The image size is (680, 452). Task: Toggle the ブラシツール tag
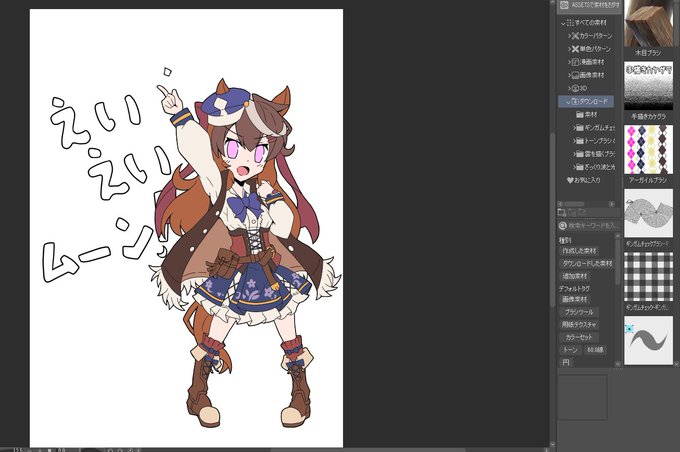click(579, 312)
